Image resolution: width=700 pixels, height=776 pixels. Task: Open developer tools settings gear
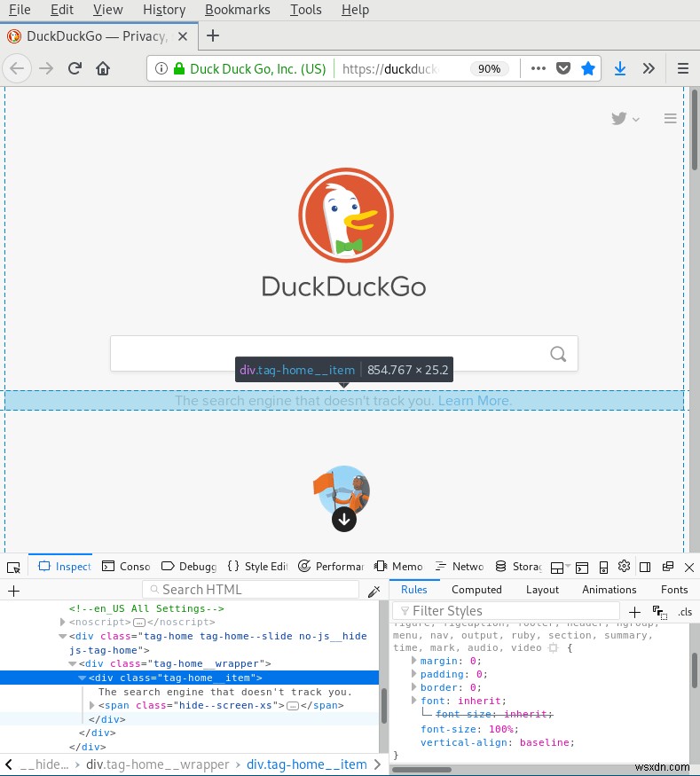625,566
